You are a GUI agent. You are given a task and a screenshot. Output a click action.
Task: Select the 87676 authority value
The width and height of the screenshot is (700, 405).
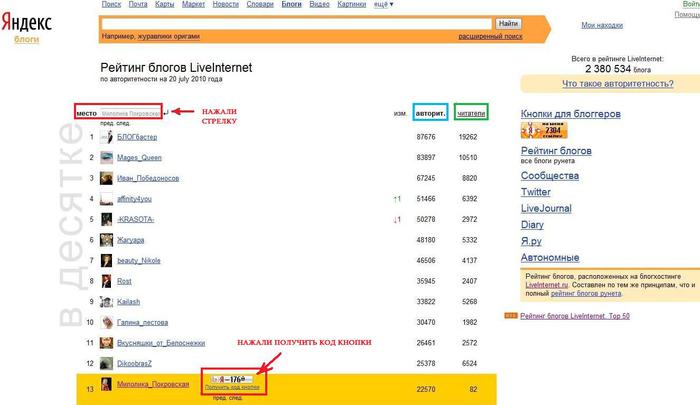pyautogui.click(x=426, y=137)
